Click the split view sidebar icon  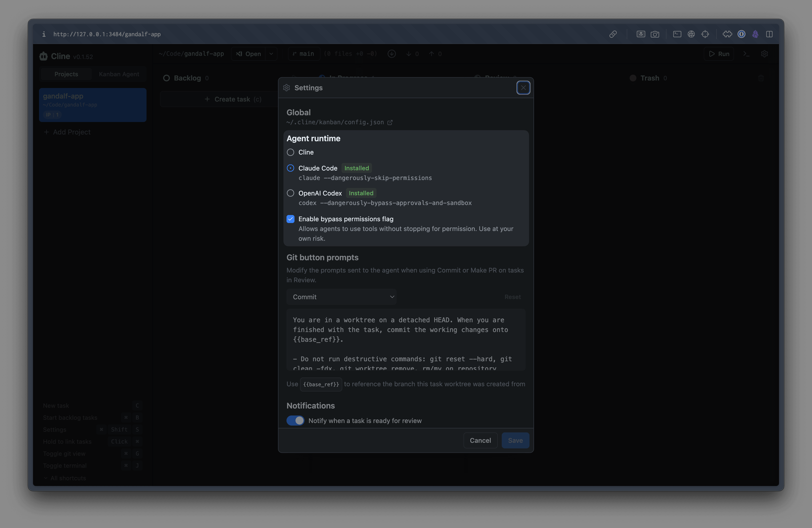[x=769, y=34]
